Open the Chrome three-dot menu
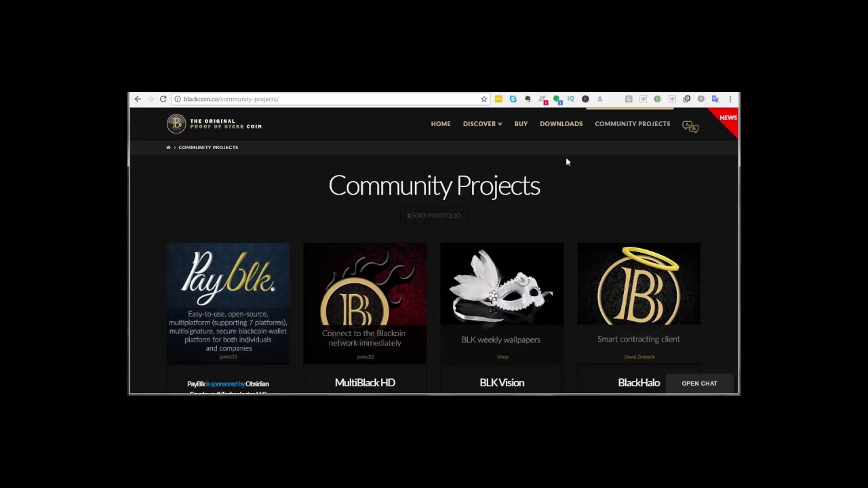Viewport: 868px width, 488px height. 730,99
